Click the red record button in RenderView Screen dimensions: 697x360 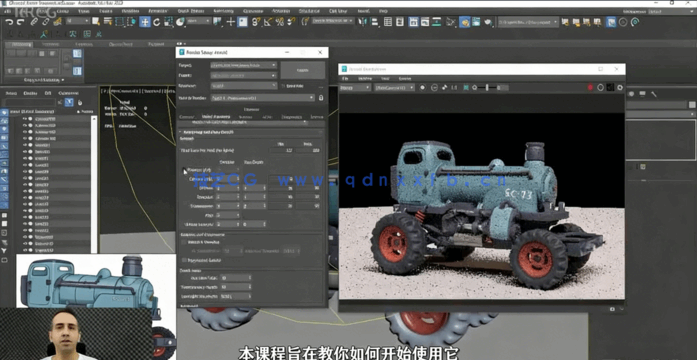[x=590, y=88]
